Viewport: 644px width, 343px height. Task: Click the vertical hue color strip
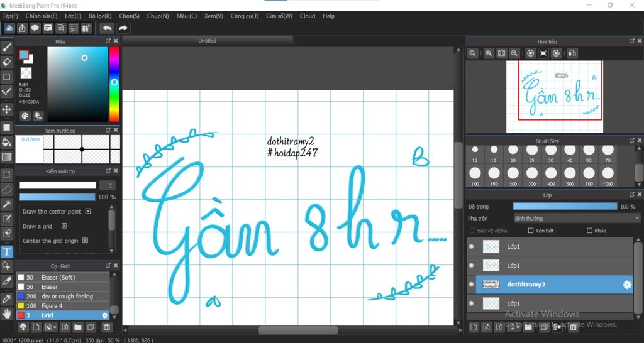click(114, 84)
